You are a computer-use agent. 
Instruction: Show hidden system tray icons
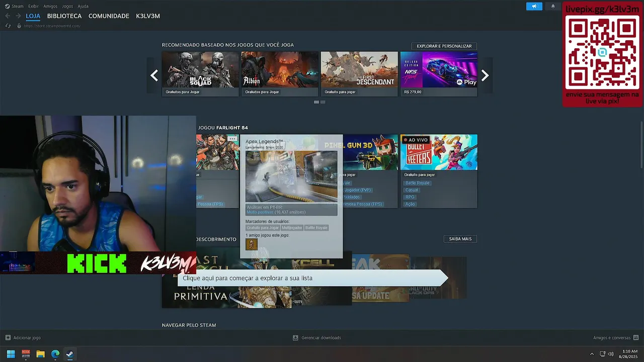pos(592,354)
